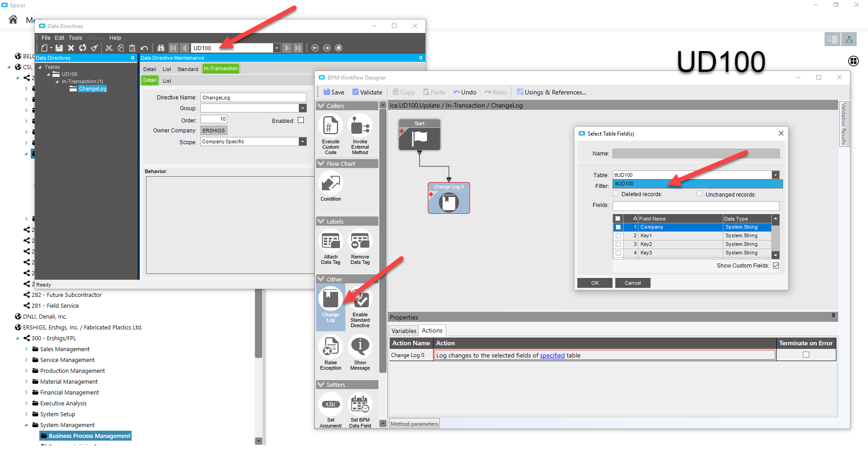Click the circular Forward arrow icon
Viewport: 868px width, 470px height.
click(x=327, y=48)
